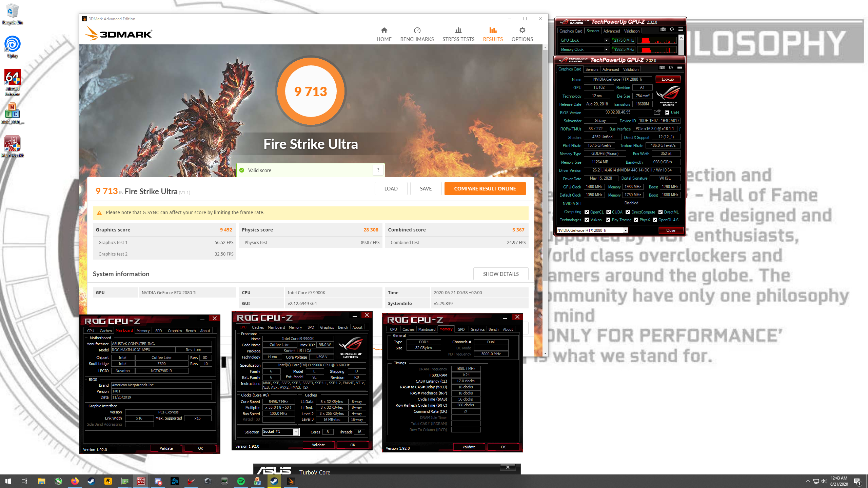Switch to Validation tab in GPU-Z Sensors window
Screen dimensions: 868x488
coord(632,31)
